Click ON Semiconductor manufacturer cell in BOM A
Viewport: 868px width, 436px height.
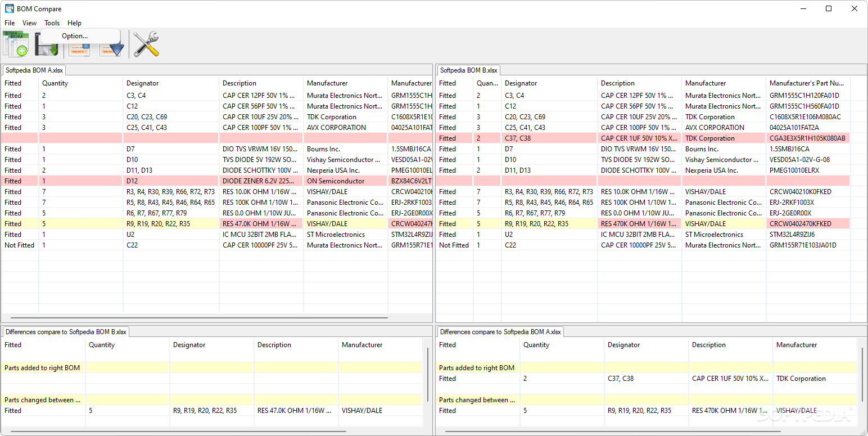point(345,181)
